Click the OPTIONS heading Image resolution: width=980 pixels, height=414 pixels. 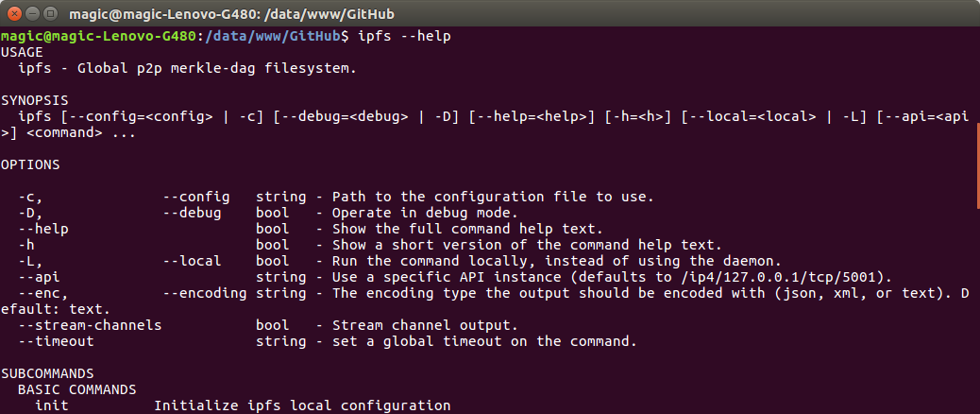(x=30, y=165)
